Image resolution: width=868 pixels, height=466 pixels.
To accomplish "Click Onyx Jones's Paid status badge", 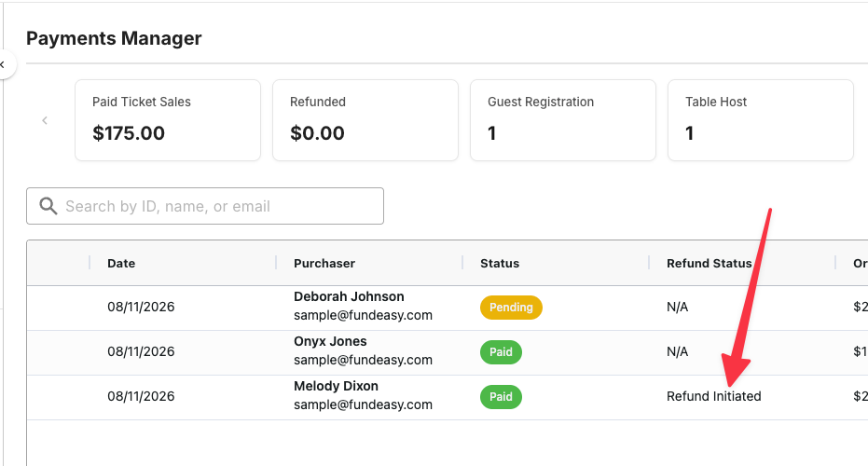I will pos(501,352).
